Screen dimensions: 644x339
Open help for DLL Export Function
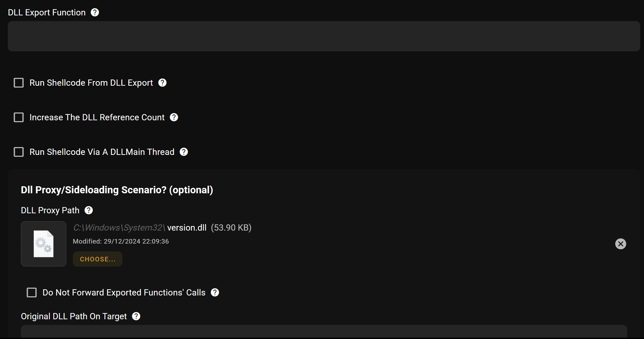pos(95,12)
